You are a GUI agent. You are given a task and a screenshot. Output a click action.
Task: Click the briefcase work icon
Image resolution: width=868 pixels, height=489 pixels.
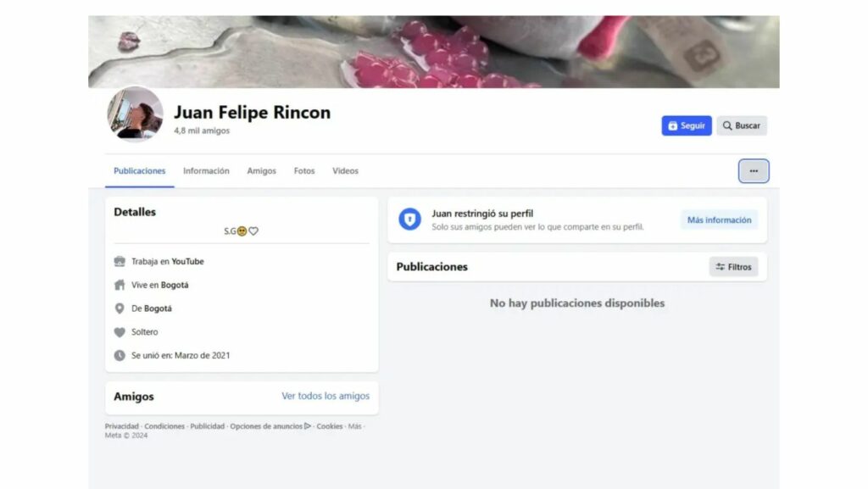(x=120, y=261)
